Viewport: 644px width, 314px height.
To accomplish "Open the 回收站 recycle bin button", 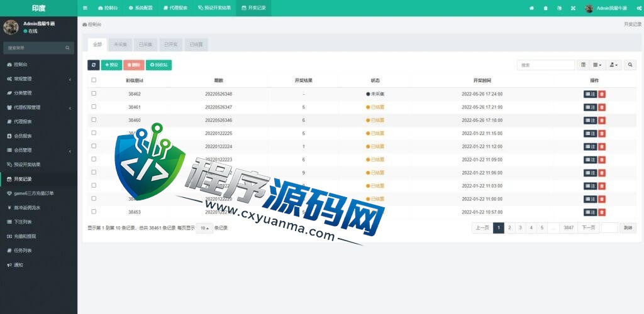I will 158,65.
